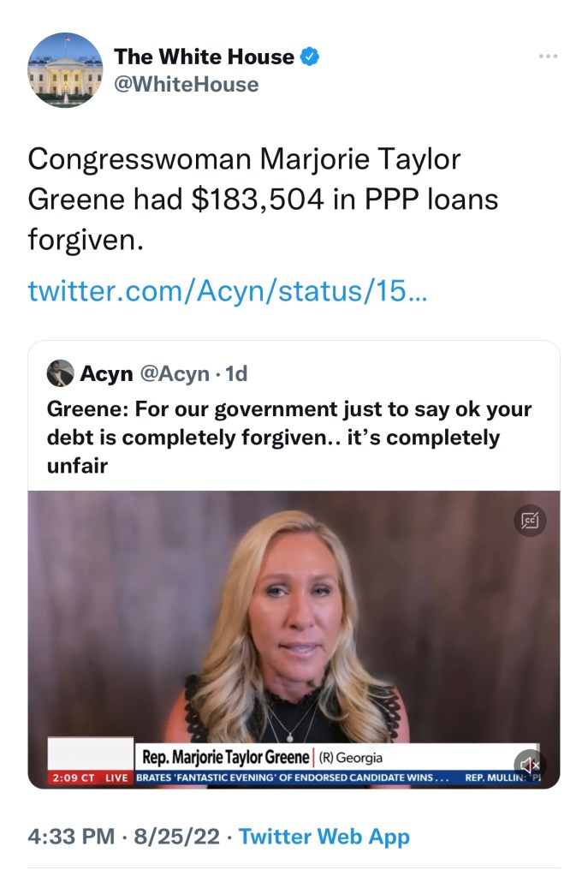
Task: Open Twitter Web App source link
Action: pyautogui.click(x=324, y=837)
